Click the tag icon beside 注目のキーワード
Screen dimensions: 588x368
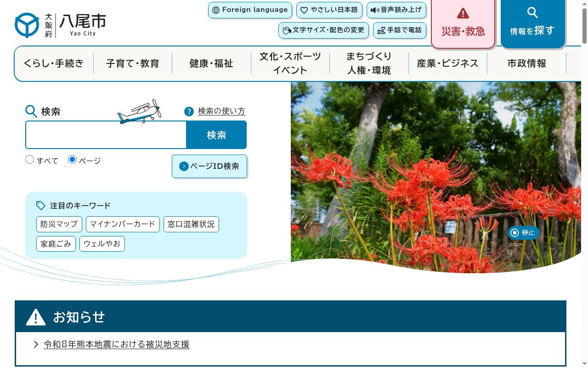pyautogui.click(x=41, y=206)
